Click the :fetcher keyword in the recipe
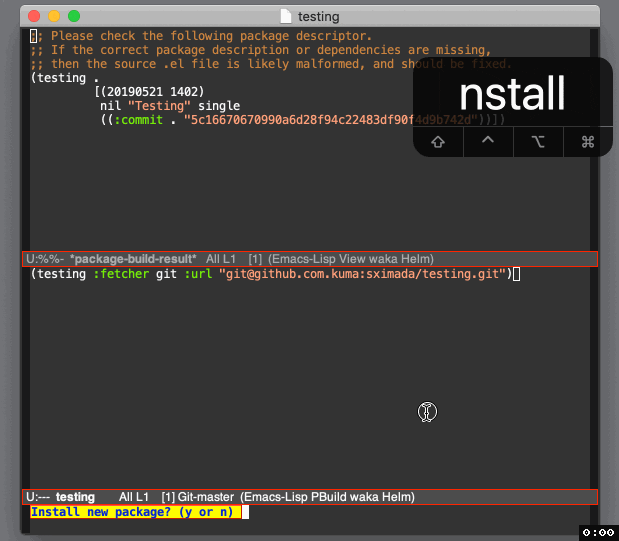This screenshot has width=619, height=541. [x=121, y=274]
